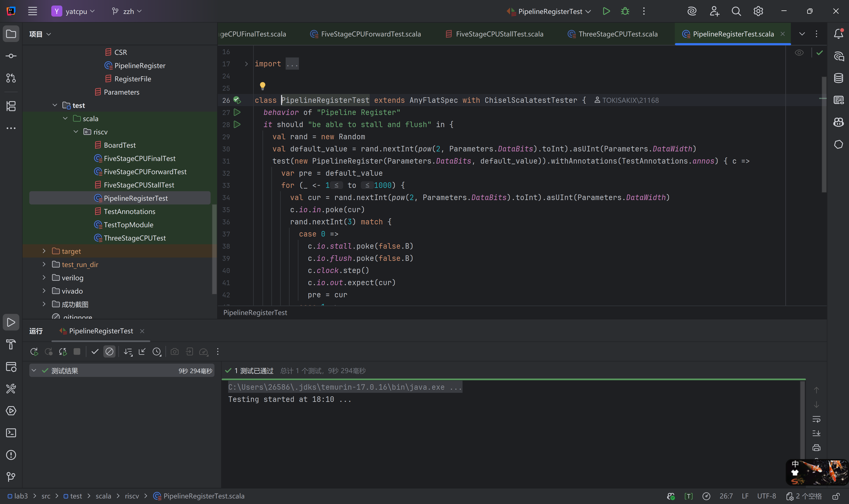Expand the target folder

44,251
